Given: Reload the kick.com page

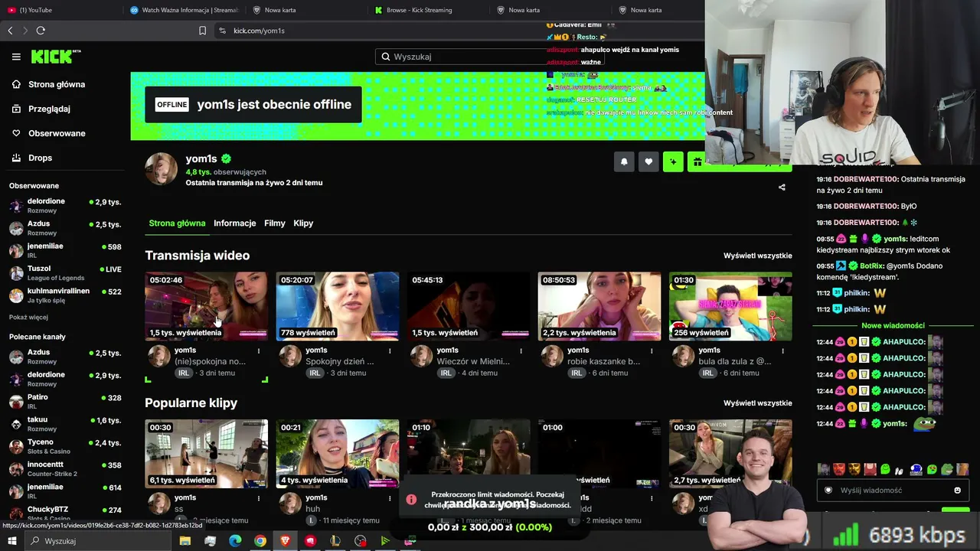Looking at the screenshot, I should [x=41, y=31].
